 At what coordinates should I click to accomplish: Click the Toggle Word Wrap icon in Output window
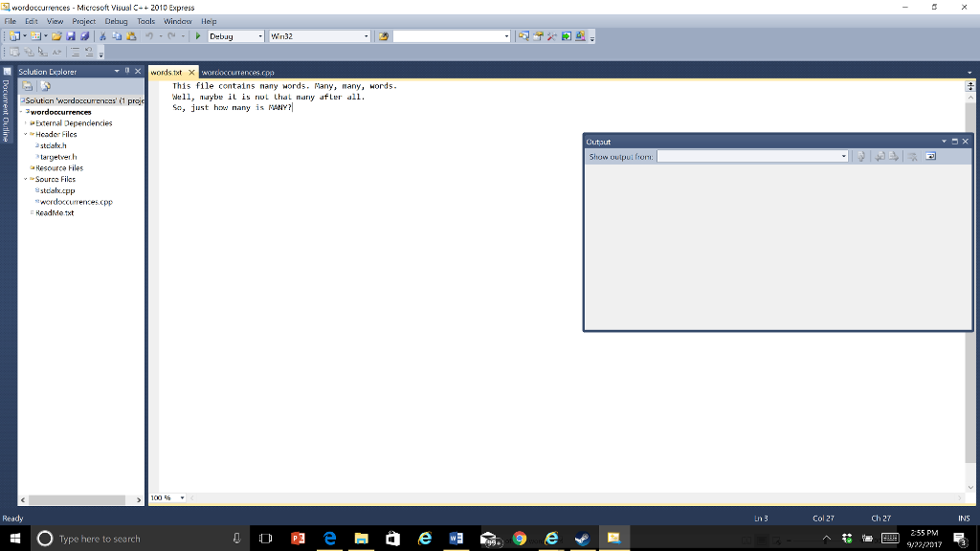932,156
